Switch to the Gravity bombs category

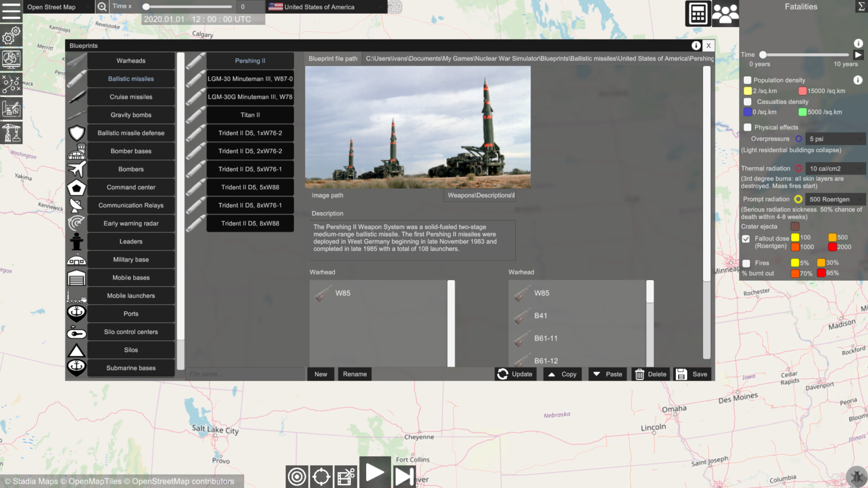[131, 115]
